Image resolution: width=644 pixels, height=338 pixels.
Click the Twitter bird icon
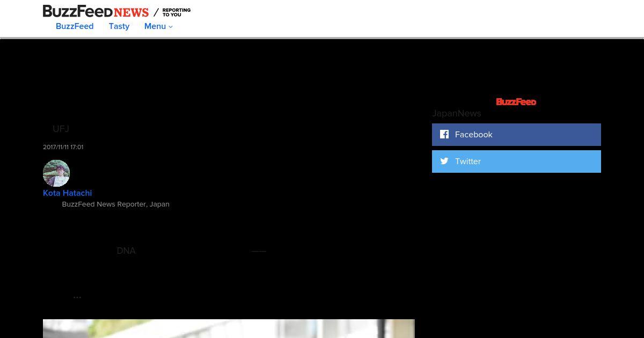[x=444, y=161]
